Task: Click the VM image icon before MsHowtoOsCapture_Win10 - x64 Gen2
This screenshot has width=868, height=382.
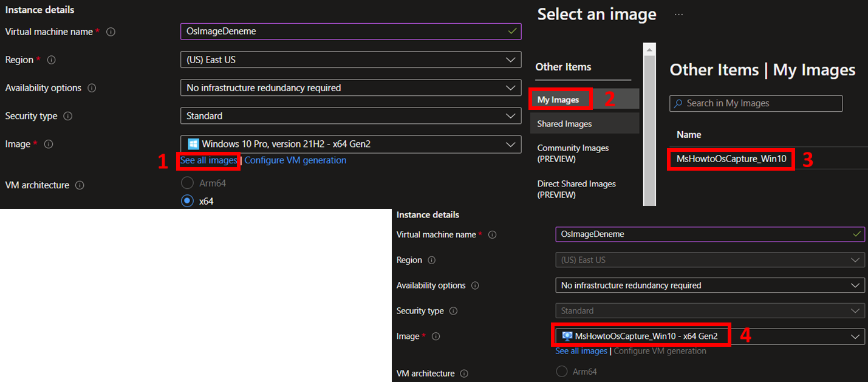Action: tap(567, 336)
